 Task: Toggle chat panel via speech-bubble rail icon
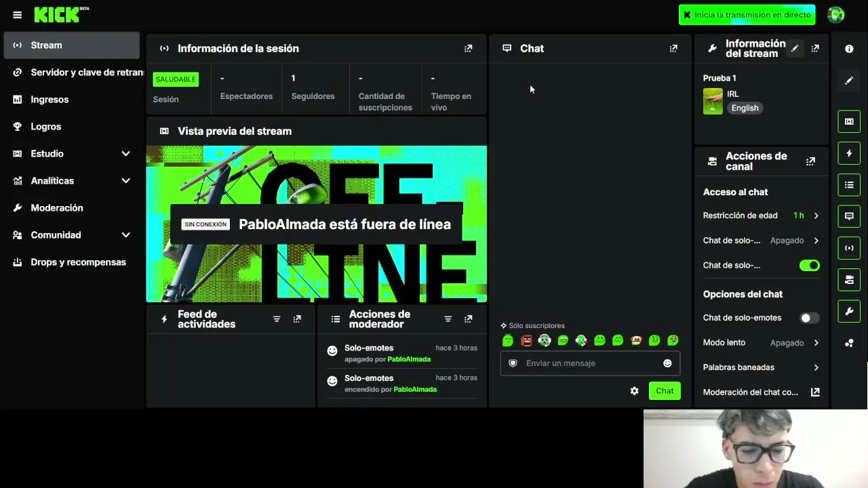click(x=849, y=216)
